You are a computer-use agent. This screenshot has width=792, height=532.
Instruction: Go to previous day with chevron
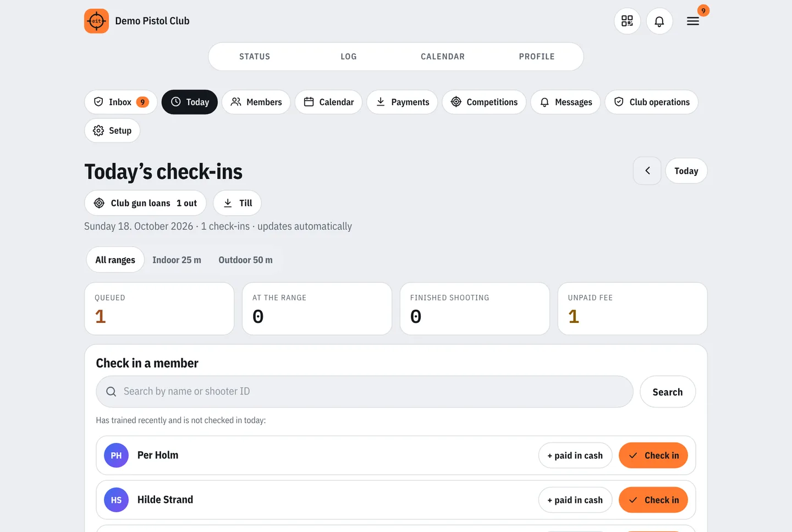[x=647, y=171]
